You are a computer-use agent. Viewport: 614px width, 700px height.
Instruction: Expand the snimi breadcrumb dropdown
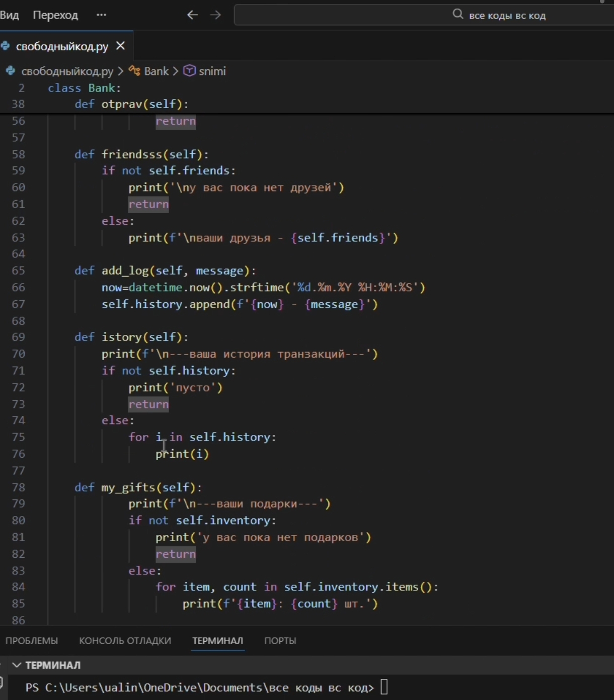(212, 71)
